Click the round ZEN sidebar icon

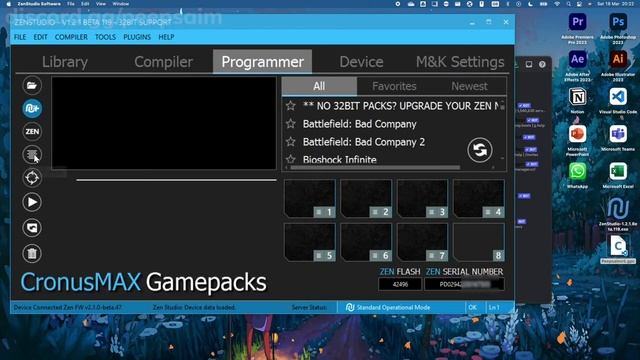[32, 131]
